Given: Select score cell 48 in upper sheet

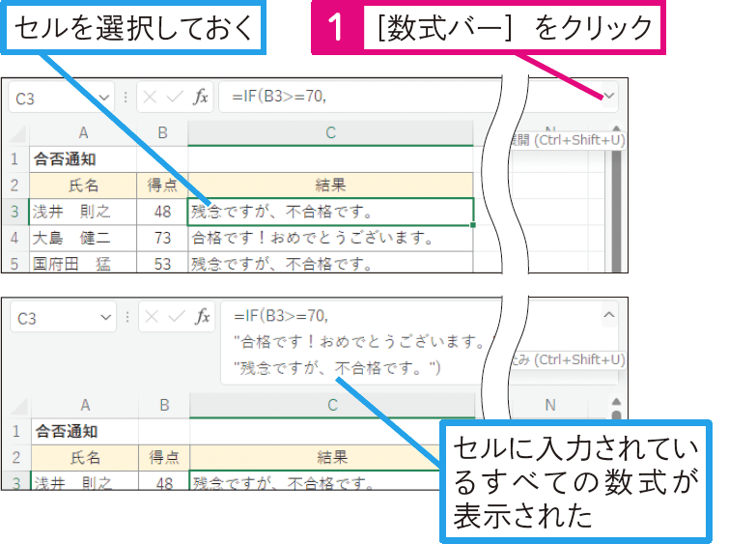Looking at the screenshot, I should tap(162, 212).
